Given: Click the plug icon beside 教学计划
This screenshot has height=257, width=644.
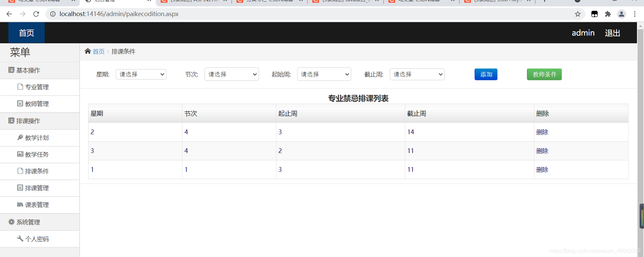Looking at the screenshot, I should click(x=20, y=137).
